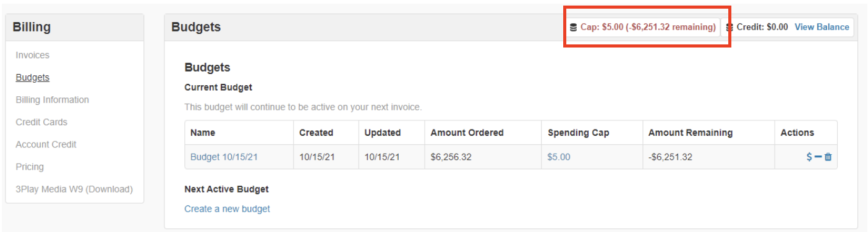Viewport: 868px width, 232px height.
Task: Click the $5.00 spending cap link
Action: point(559,157)
